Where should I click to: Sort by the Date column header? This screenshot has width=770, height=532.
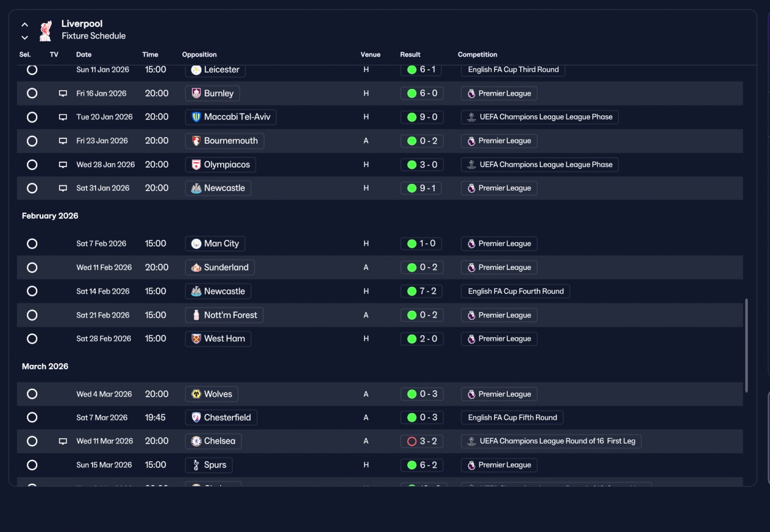84,55
